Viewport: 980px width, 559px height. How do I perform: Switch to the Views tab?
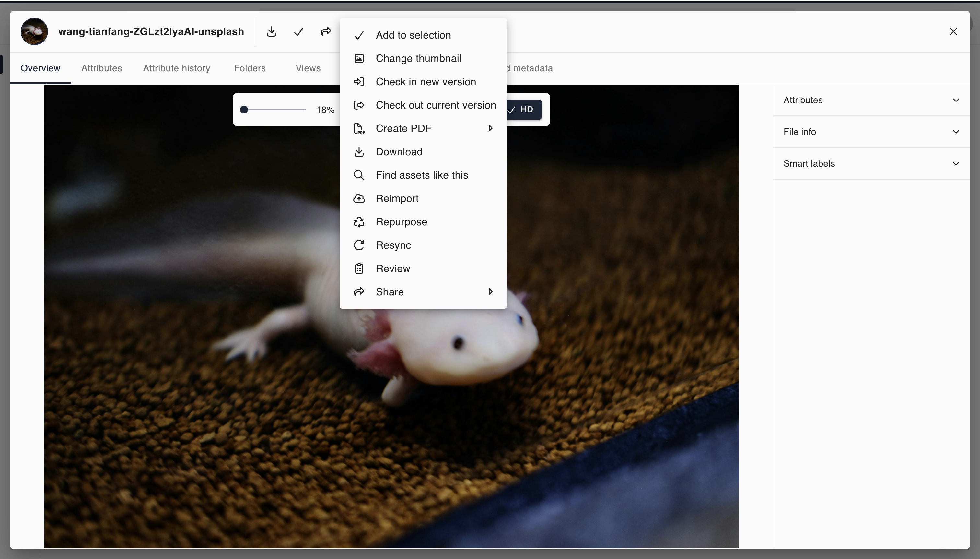pyautogui.click(x=308, y=68)
